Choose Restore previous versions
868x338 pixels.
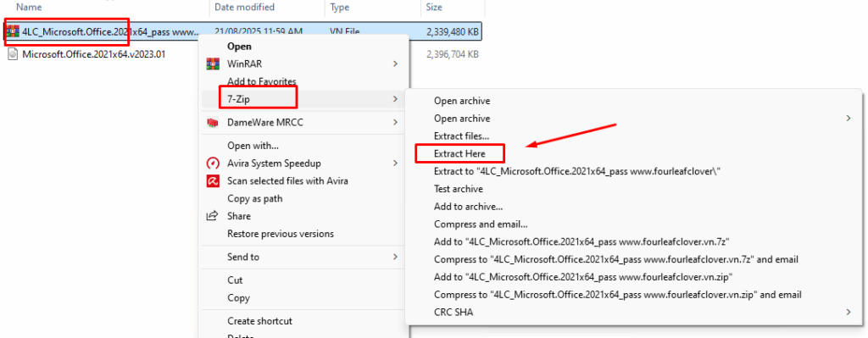(x=281, y=234)
